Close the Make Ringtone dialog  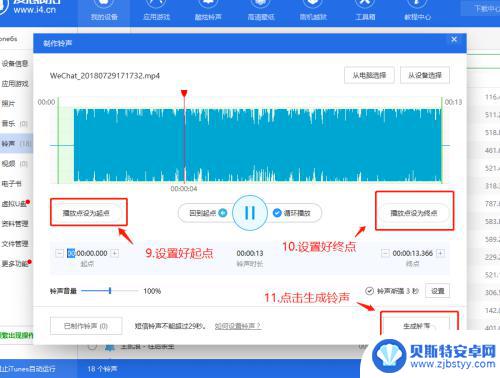(x=454, y=39)
